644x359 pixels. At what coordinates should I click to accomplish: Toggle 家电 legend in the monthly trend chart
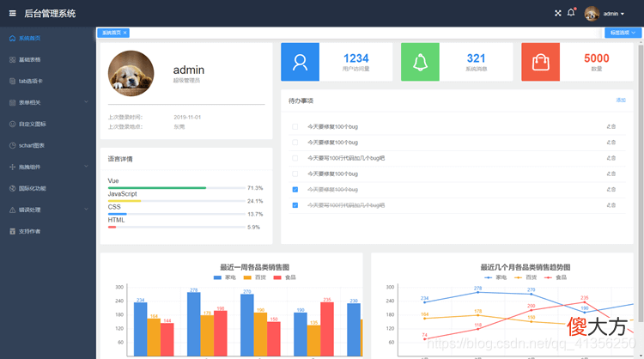click(495, 277)
